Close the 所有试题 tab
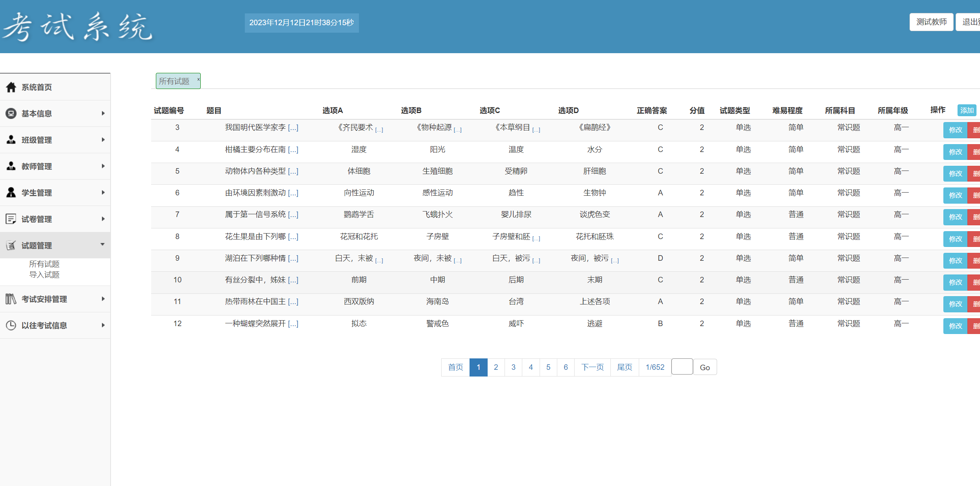Viewport: 980px width, 486px height. pos(198,79)
